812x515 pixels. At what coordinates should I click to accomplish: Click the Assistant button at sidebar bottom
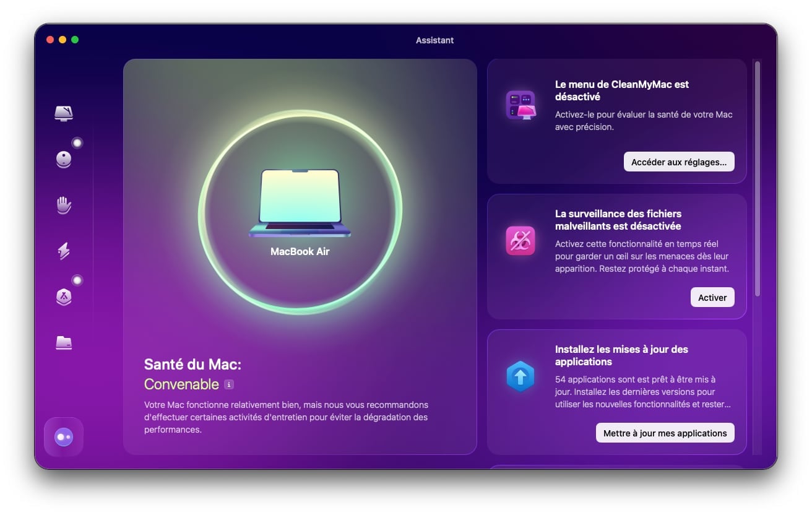click(x=64, y=437)
